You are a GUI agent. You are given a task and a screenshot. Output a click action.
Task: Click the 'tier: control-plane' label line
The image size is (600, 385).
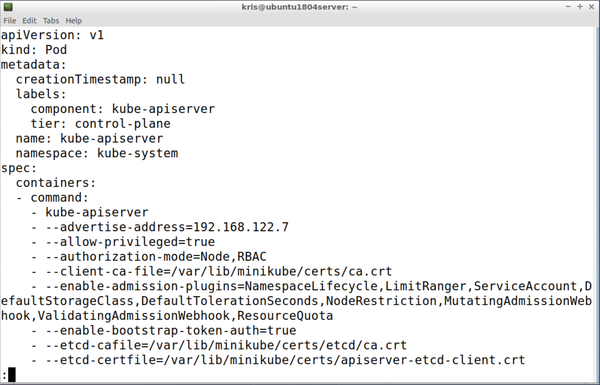coord(101,124)
